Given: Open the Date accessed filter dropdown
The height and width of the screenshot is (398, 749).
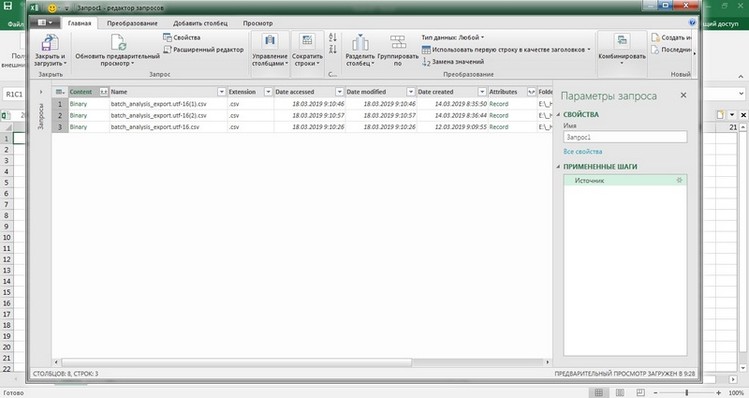Looking at the screenshot, I should (339, 92).
